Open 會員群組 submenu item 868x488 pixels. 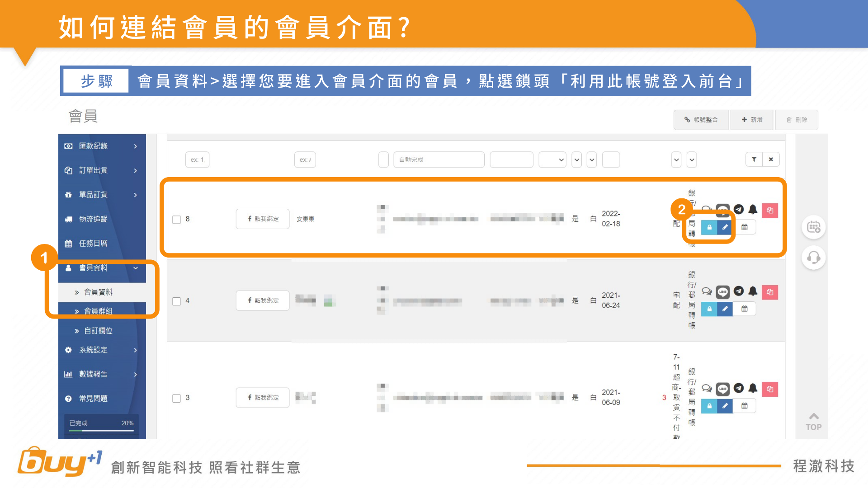click(x=98, y=311)
